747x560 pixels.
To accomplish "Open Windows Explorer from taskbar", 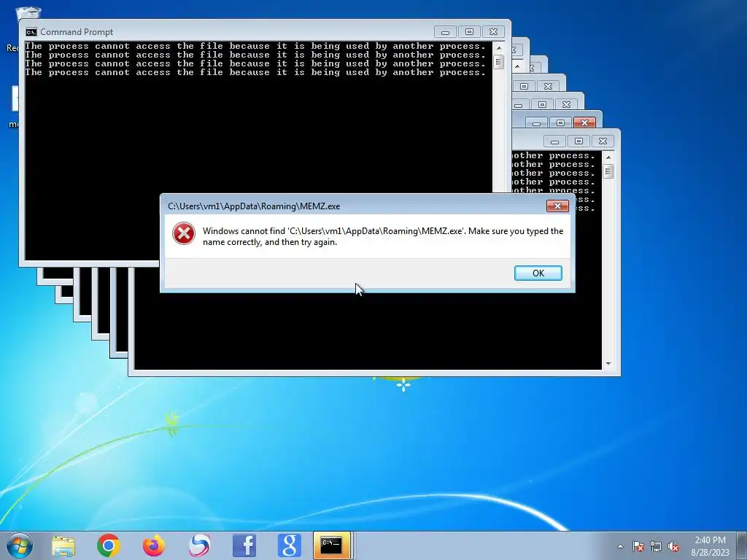I will [x=63, y=545].
